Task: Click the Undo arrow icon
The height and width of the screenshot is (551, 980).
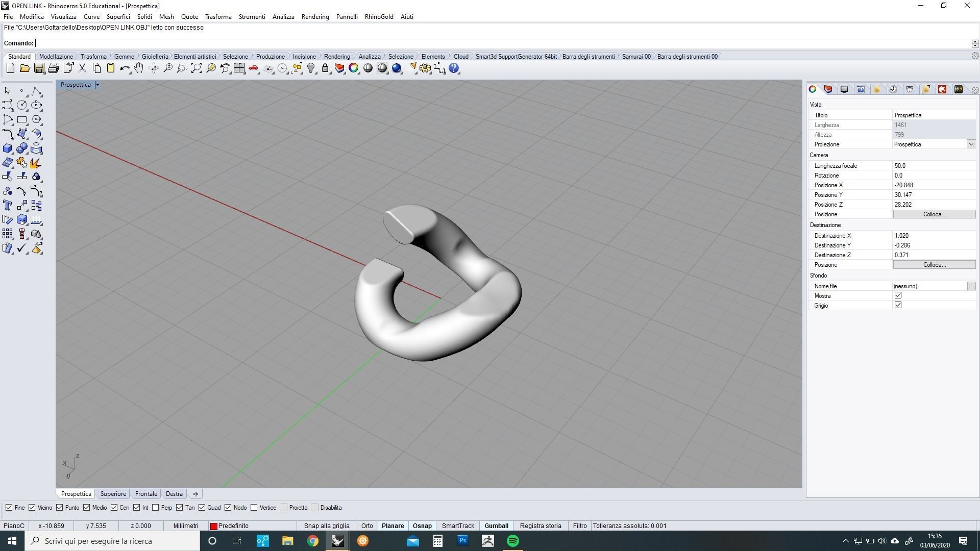Action: (125, 68)
